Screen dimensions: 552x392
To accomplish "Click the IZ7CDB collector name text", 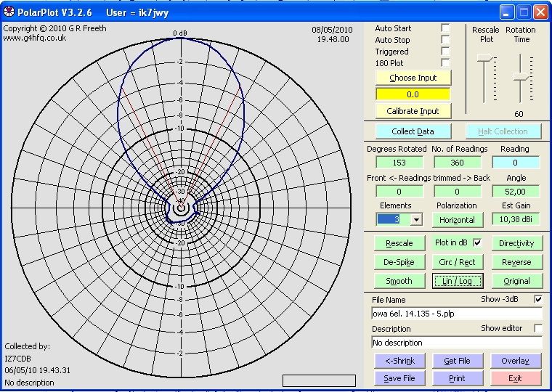I will tap(17, 359).
